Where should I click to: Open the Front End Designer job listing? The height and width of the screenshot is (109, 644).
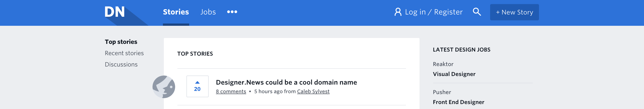tap(458, 102)
